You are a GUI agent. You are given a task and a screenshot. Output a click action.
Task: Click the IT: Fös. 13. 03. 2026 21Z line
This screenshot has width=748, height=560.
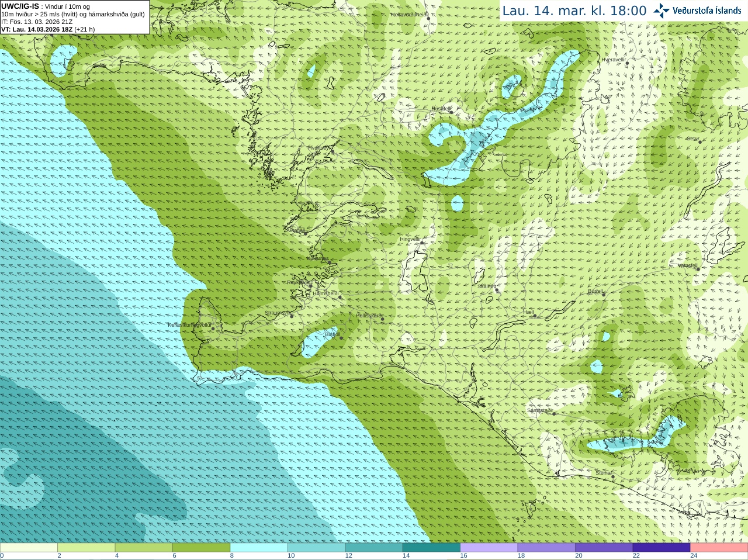37,22
